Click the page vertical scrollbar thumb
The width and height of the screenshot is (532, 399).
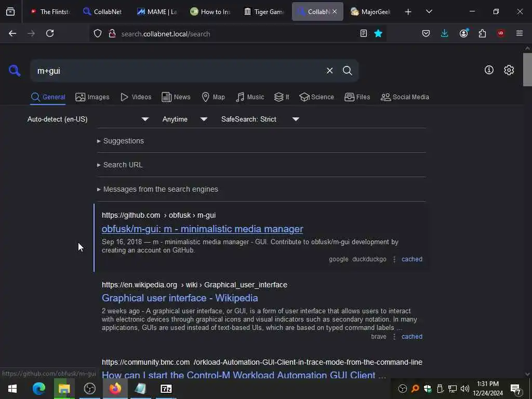527,70
